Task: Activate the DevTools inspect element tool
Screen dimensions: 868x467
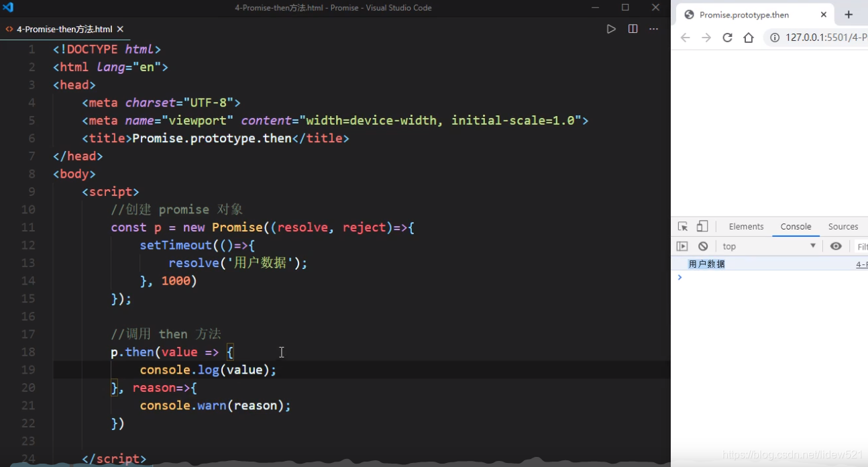Action: point(683,227)
